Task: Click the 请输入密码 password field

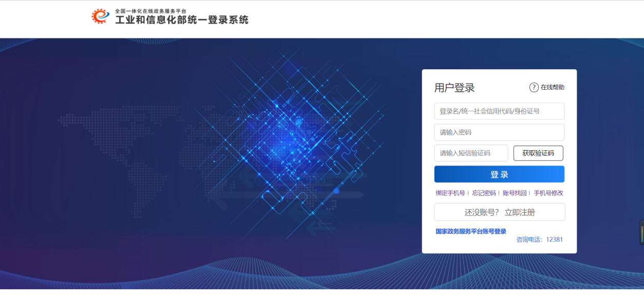Action: pyautogui.click(x=499, y=132)
